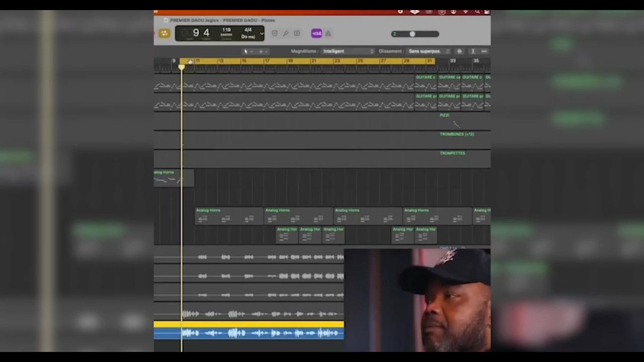Select the first GUITARE c region

[x=426, y=83]
